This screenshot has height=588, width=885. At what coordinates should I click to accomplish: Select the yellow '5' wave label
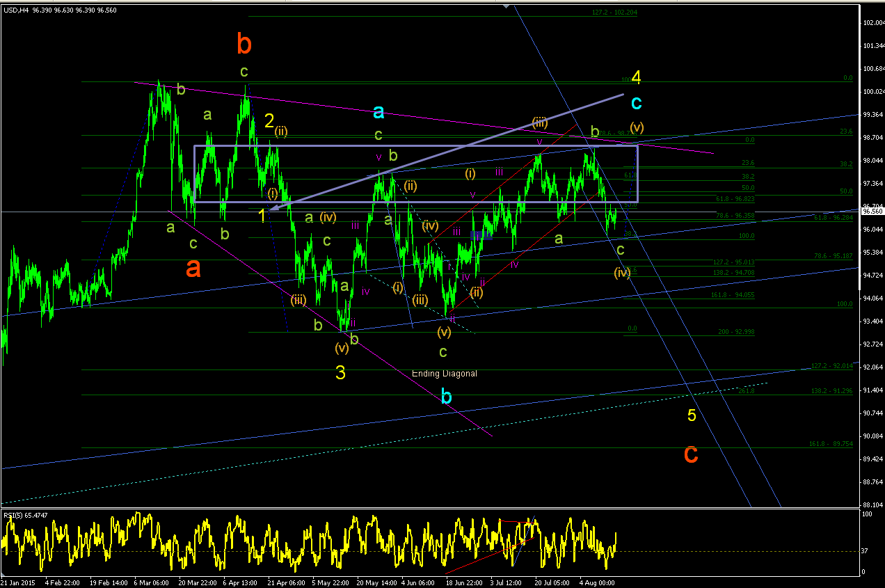(x=692, y=415)
